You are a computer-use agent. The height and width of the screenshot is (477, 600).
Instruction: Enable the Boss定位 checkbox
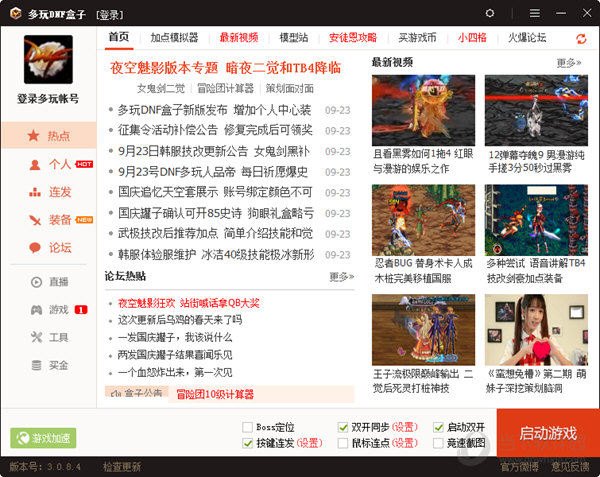pyautogui.click(x=248, y=427)
